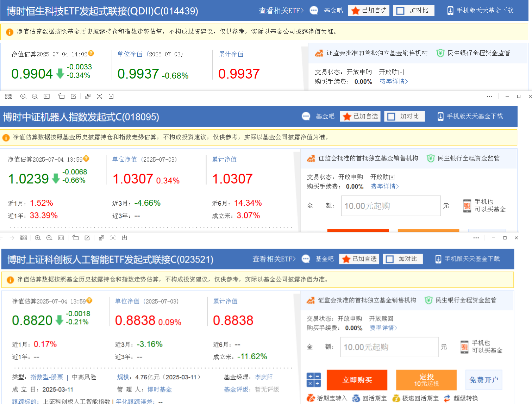The image size is (532, 404).
Task: Open the fee calculator icon beside 立即购买
Action: coord(313,380)
